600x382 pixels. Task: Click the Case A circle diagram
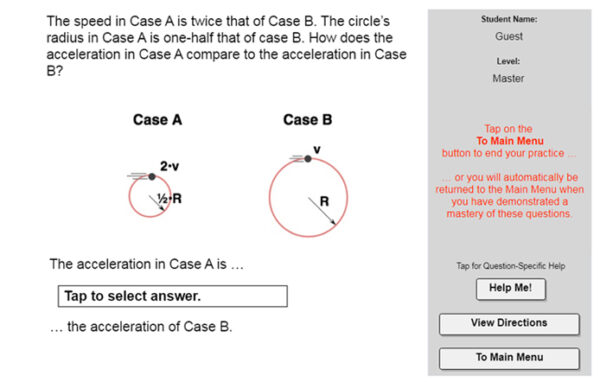tap(149, 196)
